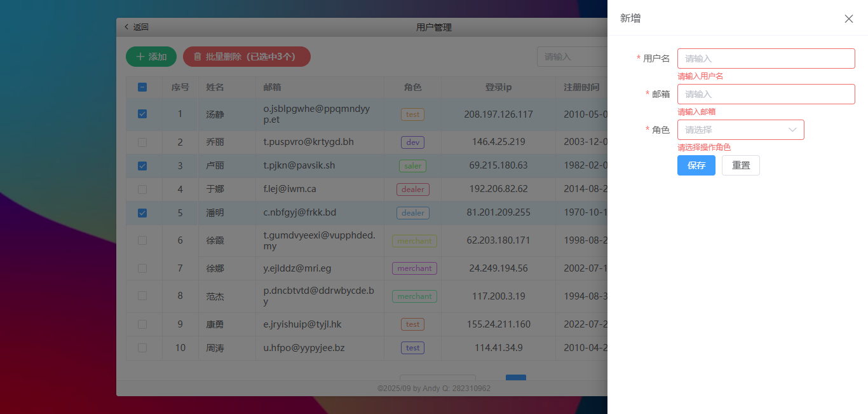Toggle the select-all checkbox in the table header

pos(142,88)
